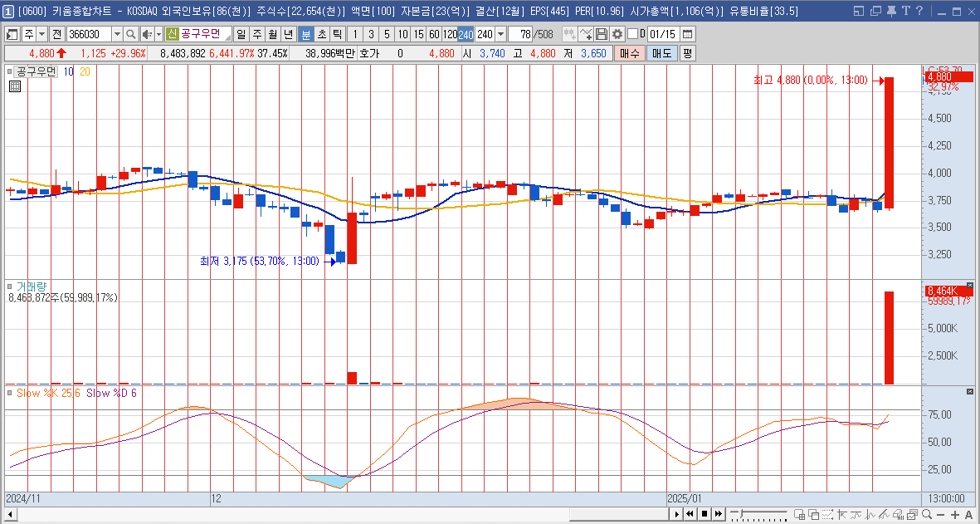This screenshot has width=980, height=524.
Task: Click the stock search magnifier icon
Action: click(x=130, y=34)
